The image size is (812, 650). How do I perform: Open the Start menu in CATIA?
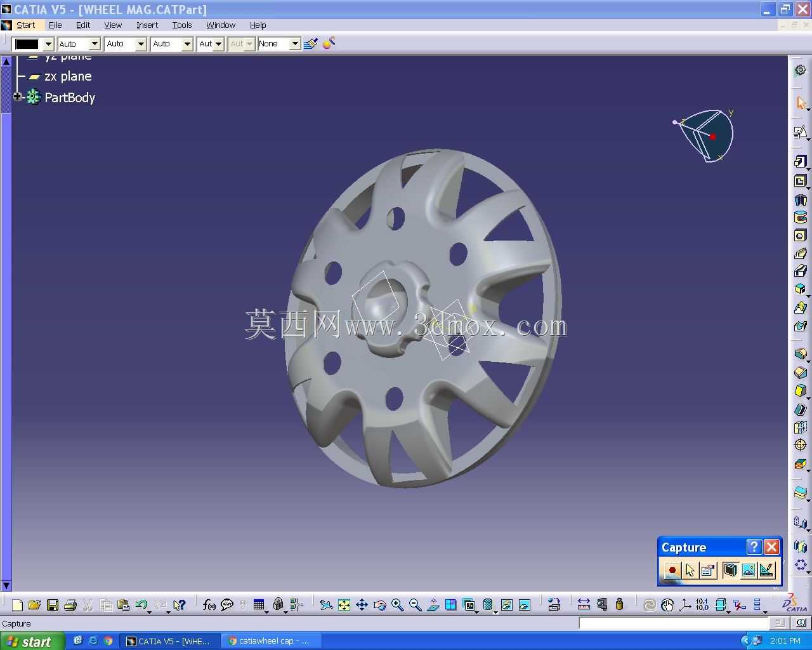pyautogui.click(x=25, y=25)
